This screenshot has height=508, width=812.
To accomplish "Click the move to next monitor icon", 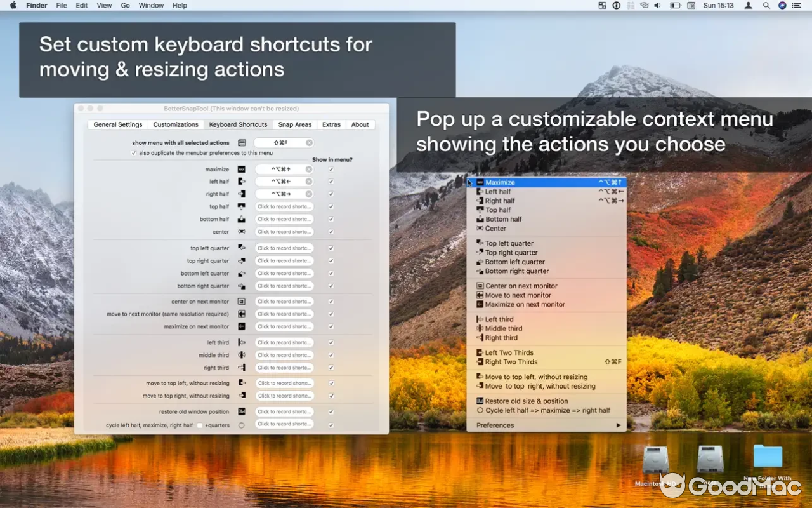I will pos(242,313).
